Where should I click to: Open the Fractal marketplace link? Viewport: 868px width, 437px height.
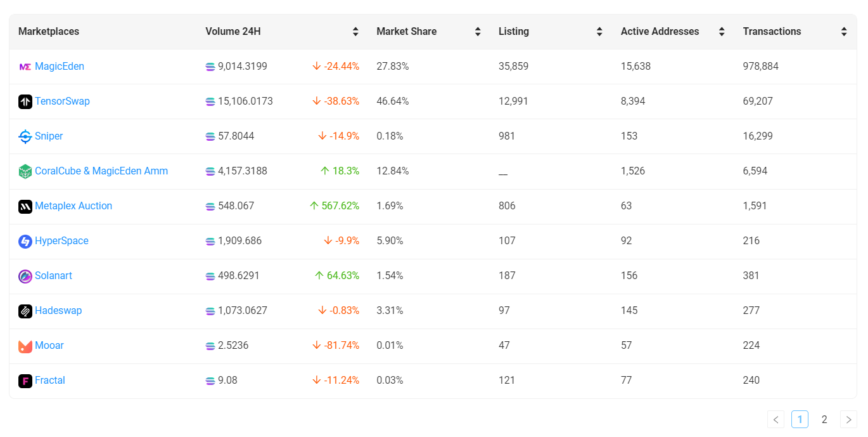[x=50, y=381]
